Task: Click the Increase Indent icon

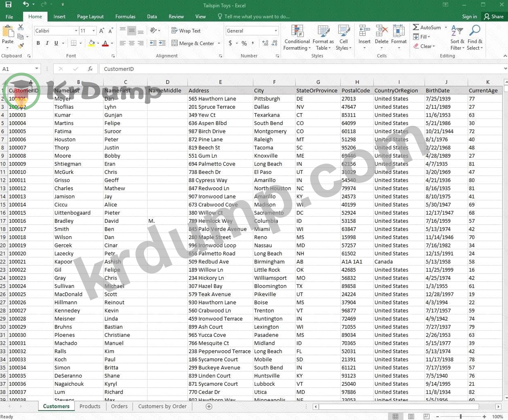Action: 162,43
